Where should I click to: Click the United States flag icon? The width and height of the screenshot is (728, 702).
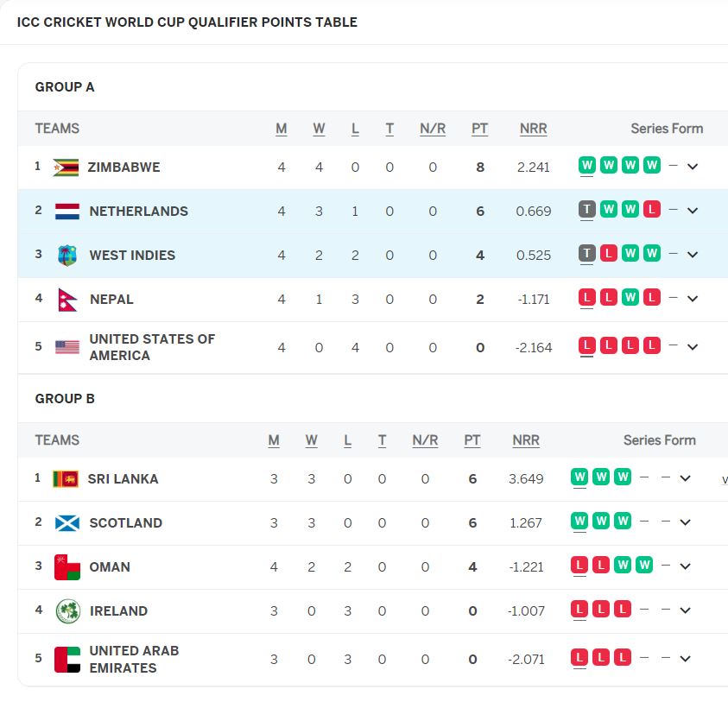coord(67,347)
